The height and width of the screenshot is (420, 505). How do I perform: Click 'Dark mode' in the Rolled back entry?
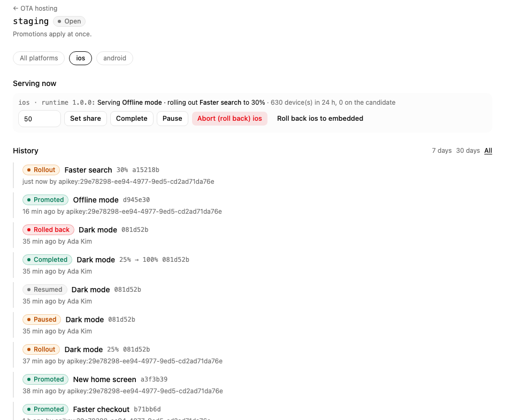tap(98, 230)
